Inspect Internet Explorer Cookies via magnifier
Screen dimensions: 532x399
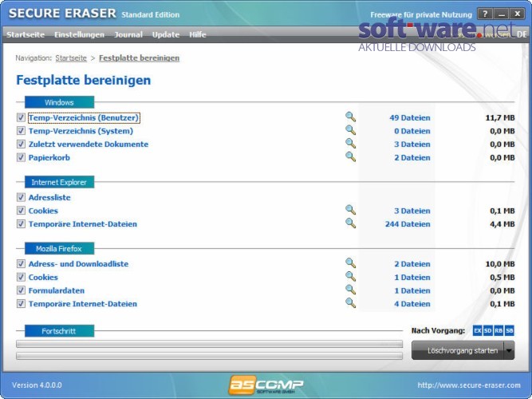pyautogui.click(x=350, y=210)
